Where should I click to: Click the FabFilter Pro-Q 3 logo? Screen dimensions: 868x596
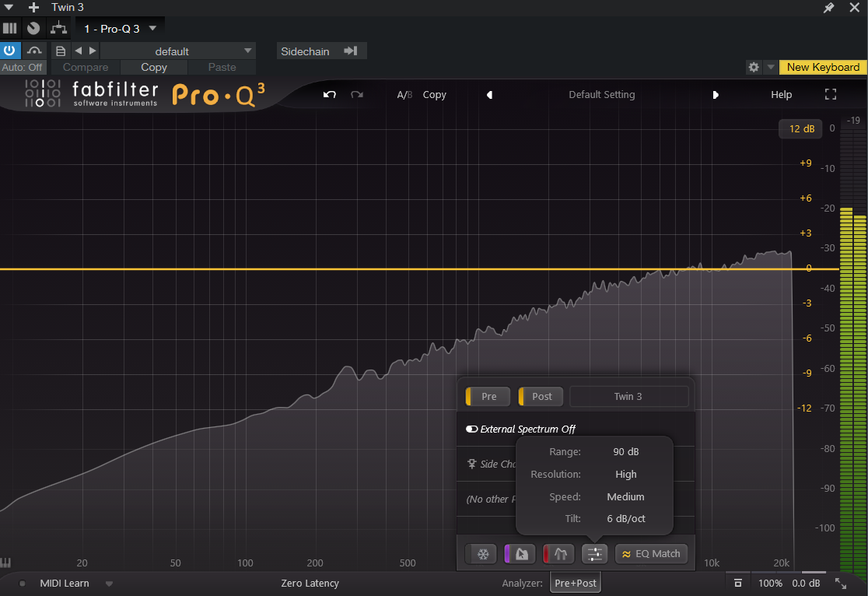point(145,95)
